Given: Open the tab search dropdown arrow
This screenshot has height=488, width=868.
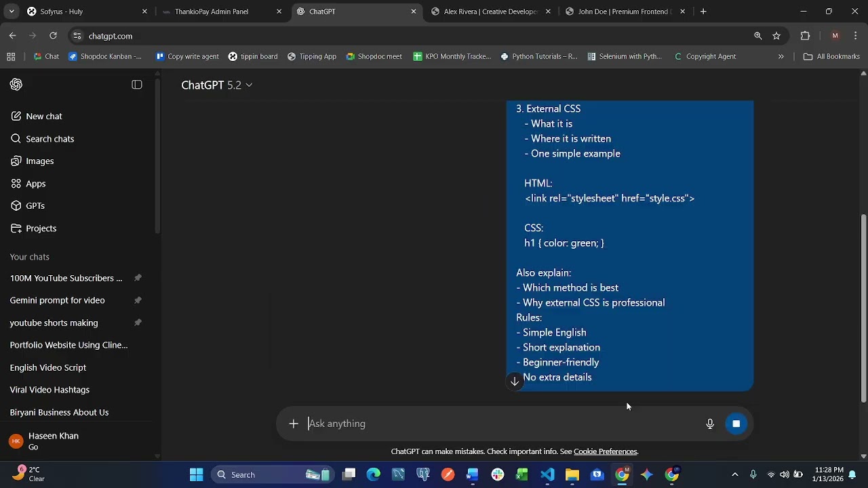Looking at the screenshot, I should 11,12.
